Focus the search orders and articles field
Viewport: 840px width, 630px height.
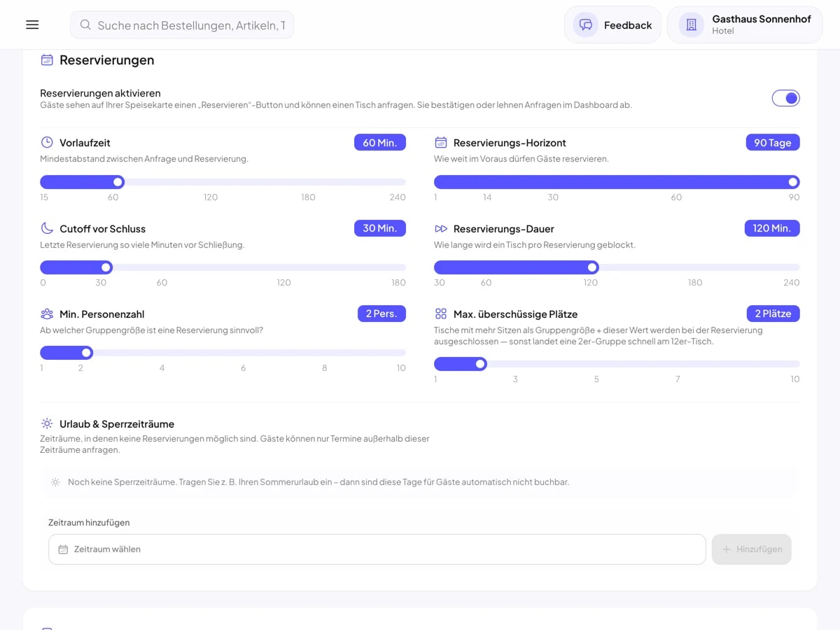182,25
